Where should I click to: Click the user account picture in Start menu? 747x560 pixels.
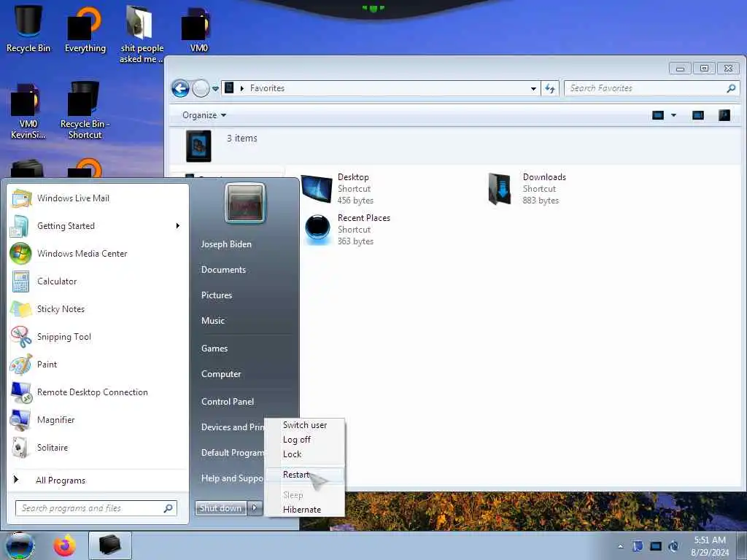(245, 203)
